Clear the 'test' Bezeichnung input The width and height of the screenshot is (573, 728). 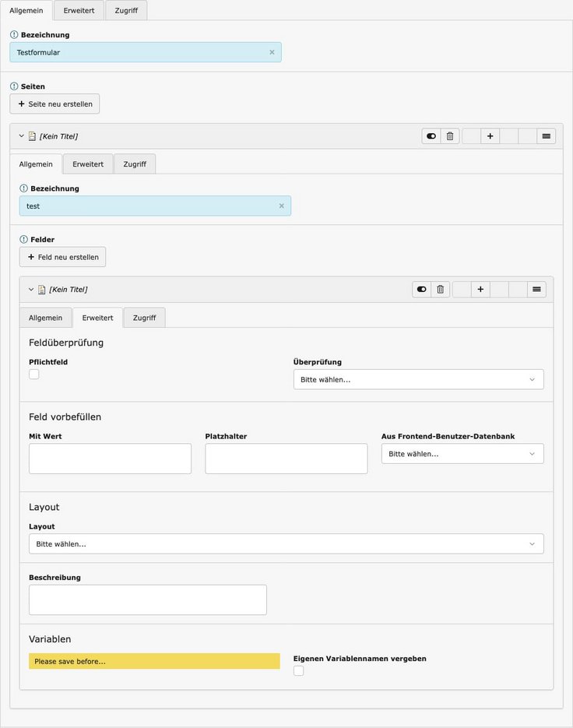click(281, 206)
